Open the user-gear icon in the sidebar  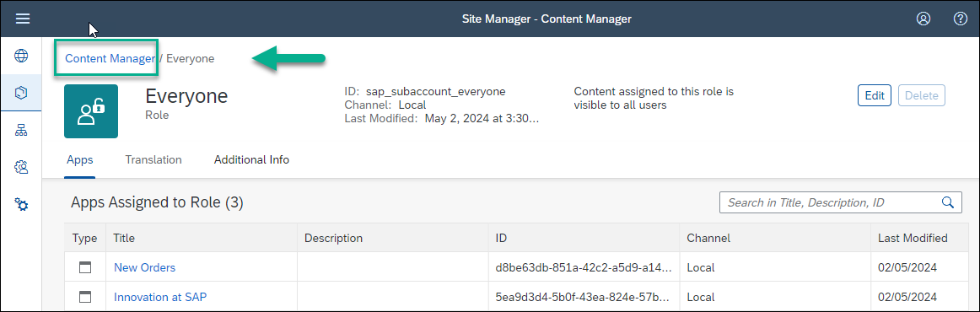(x=21, y=167)
